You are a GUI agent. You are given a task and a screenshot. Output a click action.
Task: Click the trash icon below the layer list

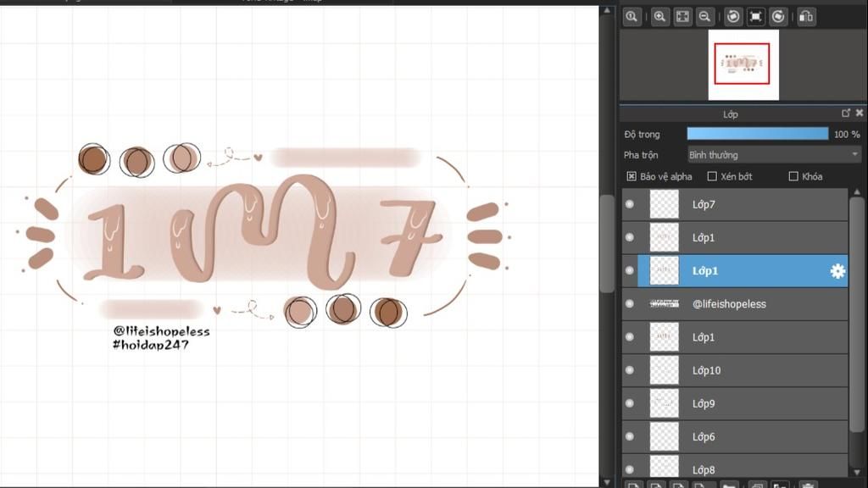[x=808, y=485]
